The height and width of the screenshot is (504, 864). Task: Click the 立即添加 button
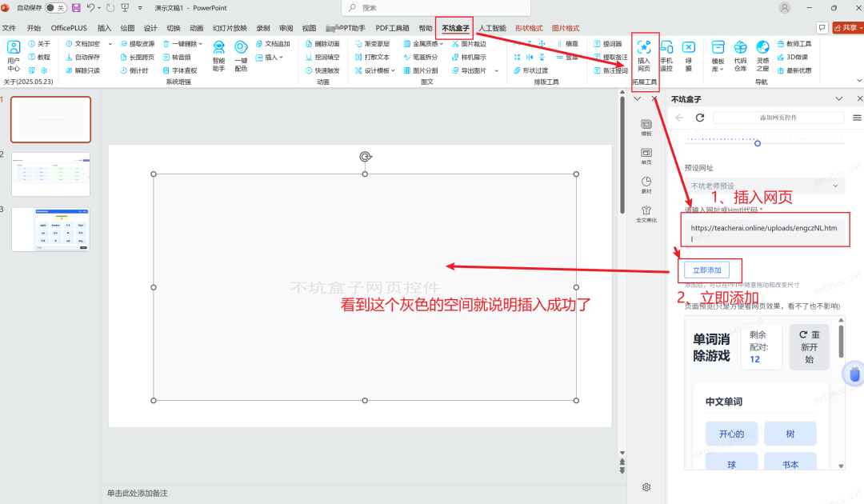[712, 270]
